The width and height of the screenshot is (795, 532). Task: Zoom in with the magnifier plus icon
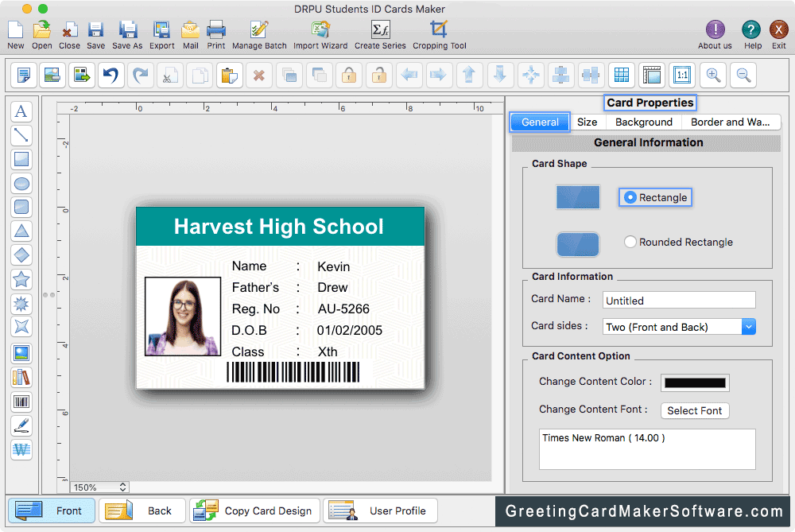(713, 76)
